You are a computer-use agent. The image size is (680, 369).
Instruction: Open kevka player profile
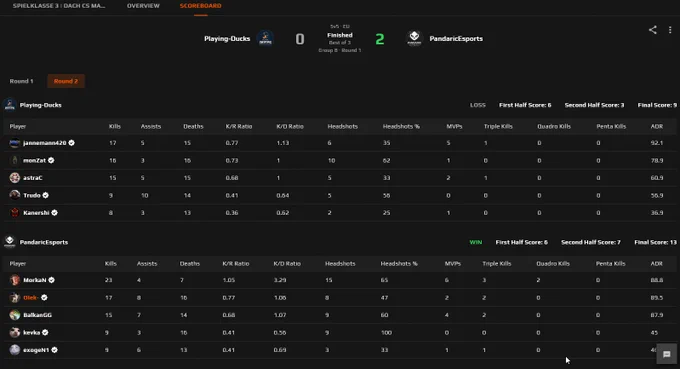(32, 332)
